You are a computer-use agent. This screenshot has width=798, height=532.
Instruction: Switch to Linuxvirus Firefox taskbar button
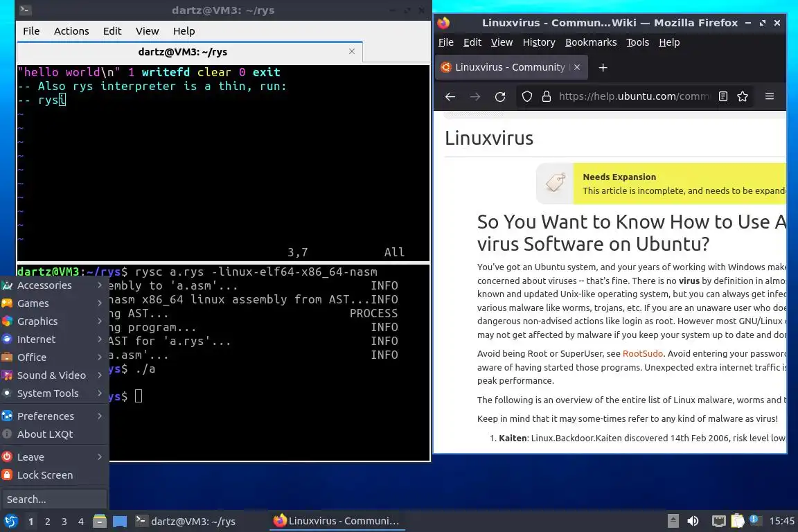[x=337, y=521]
